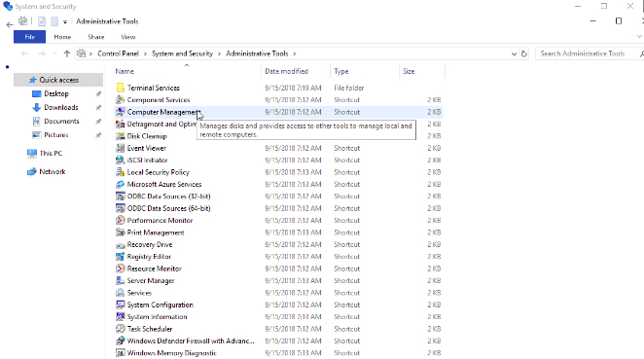Click the System Configuration icon
The height and width of the screenshot is (359, 644).
(120, 305)
